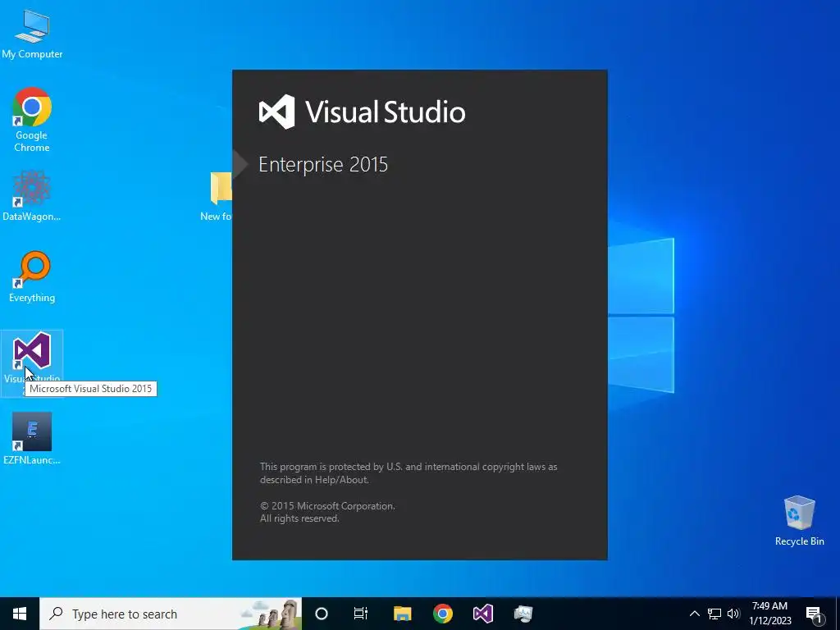This screenshot has width=840, height=630.
Task: Open Cortana circle button on taskbar
Action: pos(321,614)
